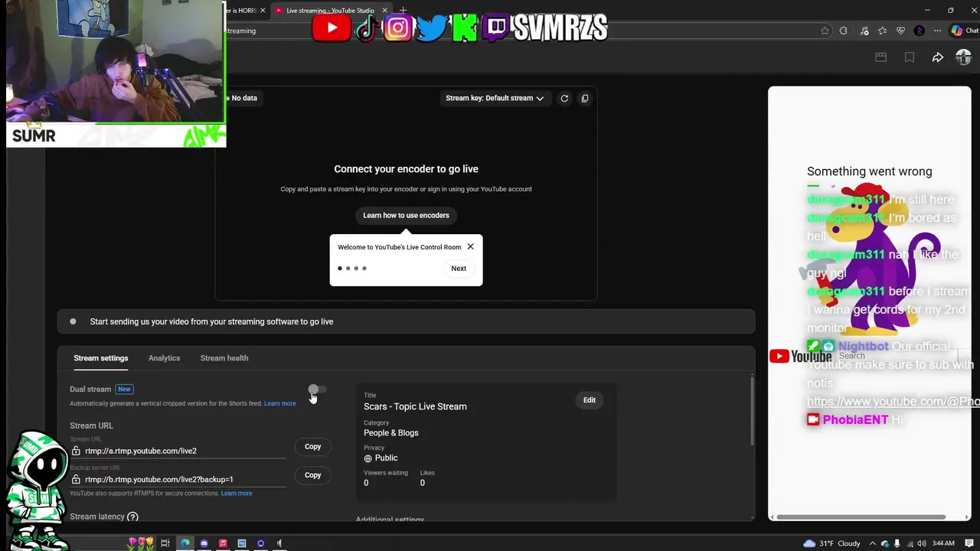This screenshot has height=551, width=980.
Task: Click the lock icon beside Backup server URL
Action: click(x=76, y=480)
